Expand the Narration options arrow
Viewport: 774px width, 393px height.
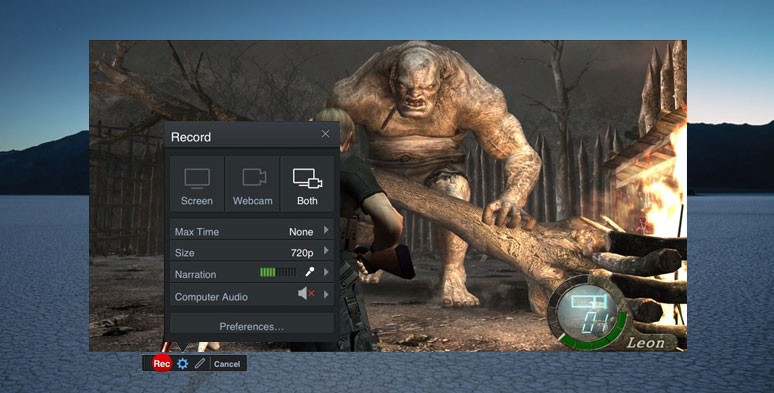click(326, 272)
